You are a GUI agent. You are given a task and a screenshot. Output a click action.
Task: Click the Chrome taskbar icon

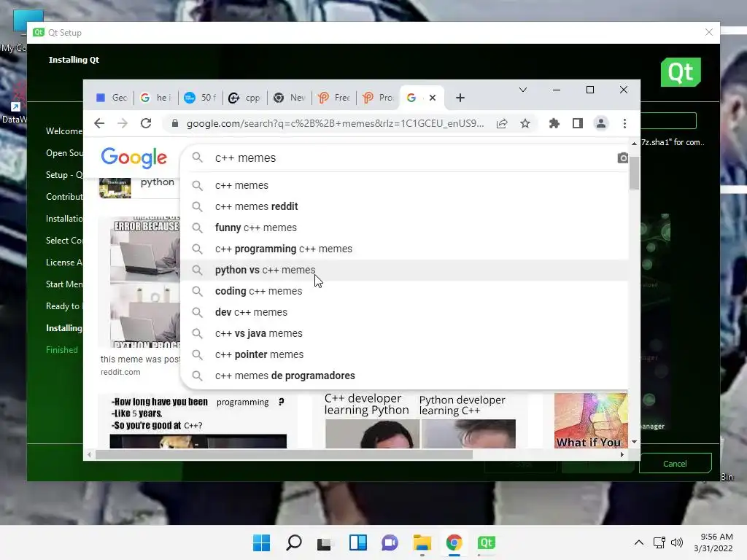[x=454, y=542]
